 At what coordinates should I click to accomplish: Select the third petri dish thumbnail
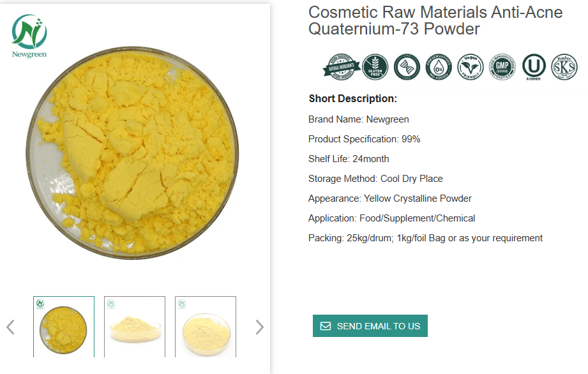[x=206, y=327]
